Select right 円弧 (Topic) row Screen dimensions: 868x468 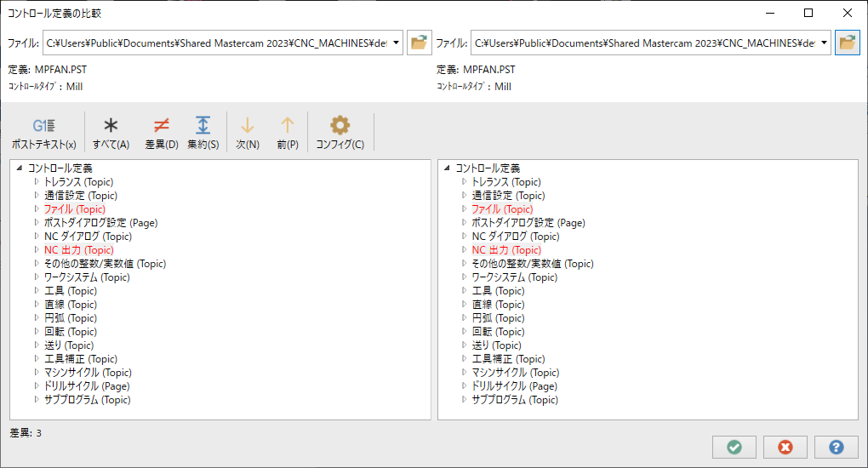pyautogui.click(x=498, y=318)
